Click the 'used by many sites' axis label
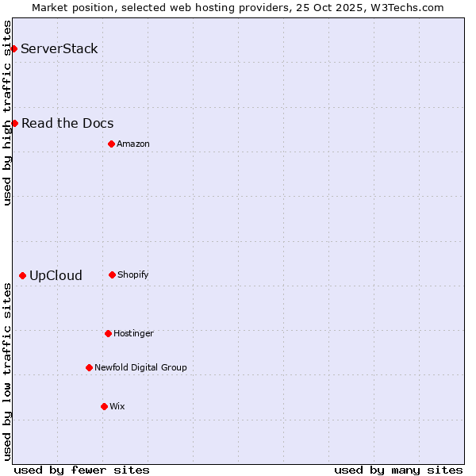Screen dimensions: 476x476 coord(398,470)
